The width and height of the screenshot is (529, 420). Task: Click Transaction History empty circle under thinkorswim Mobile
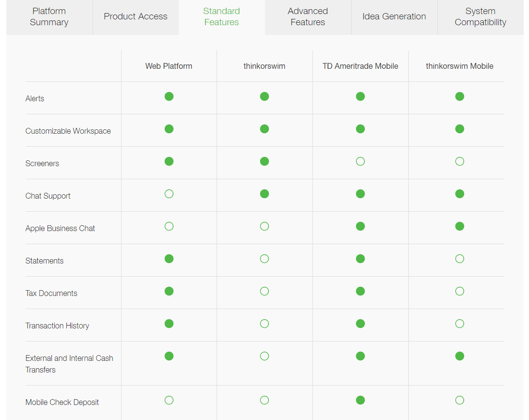click(x=460, y=324)
